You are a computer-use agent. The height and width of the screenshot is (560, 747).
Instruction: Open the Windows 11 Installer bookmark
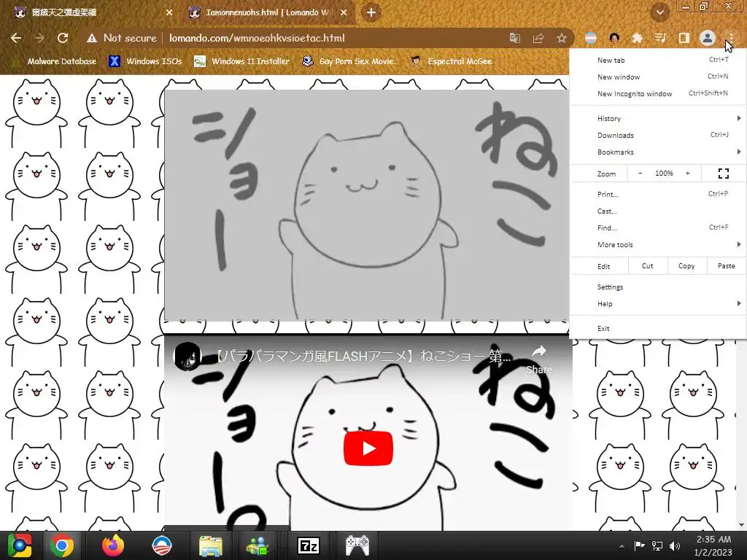point(242,61)
